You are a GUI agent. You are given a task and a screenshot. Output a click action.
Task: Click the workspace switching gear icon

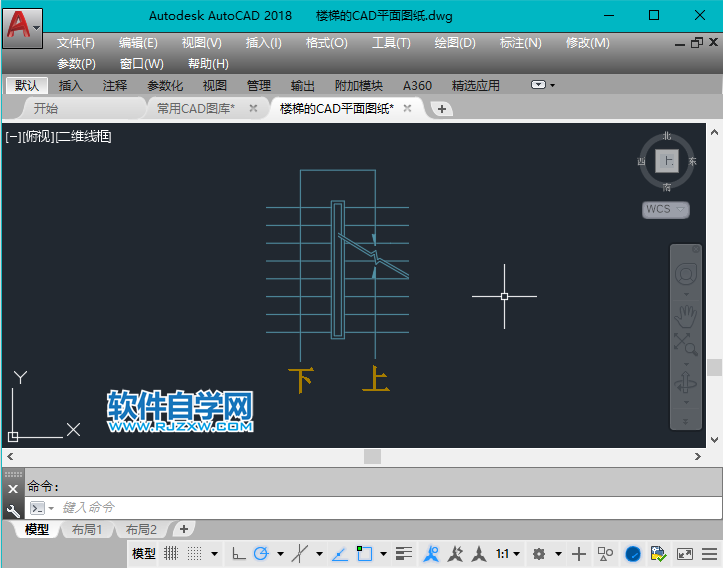point(539,553)
